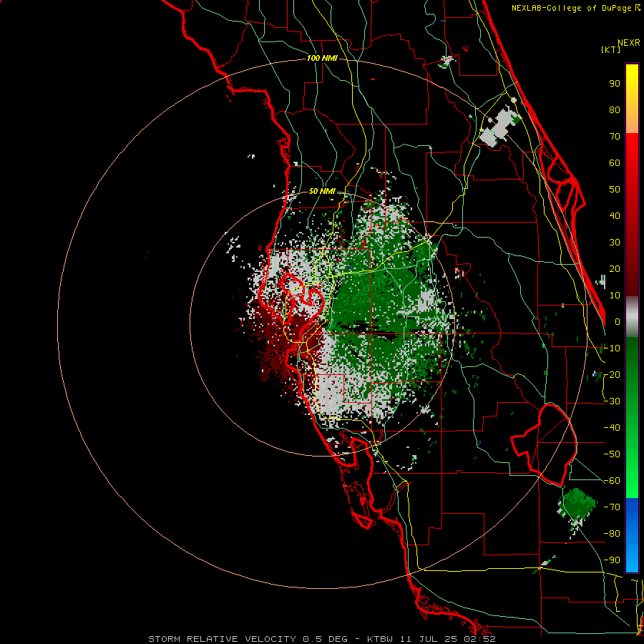Viewport: 644px width, 644px height.
Task: Click the yellow top segment of the color bar
Action: (x=632, y=99)
